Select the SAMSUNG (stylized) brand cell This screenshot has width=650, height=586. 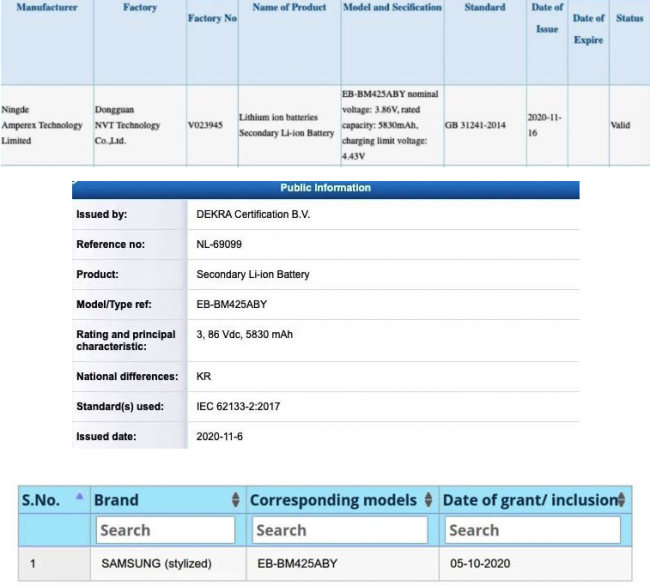coord(156,564)
